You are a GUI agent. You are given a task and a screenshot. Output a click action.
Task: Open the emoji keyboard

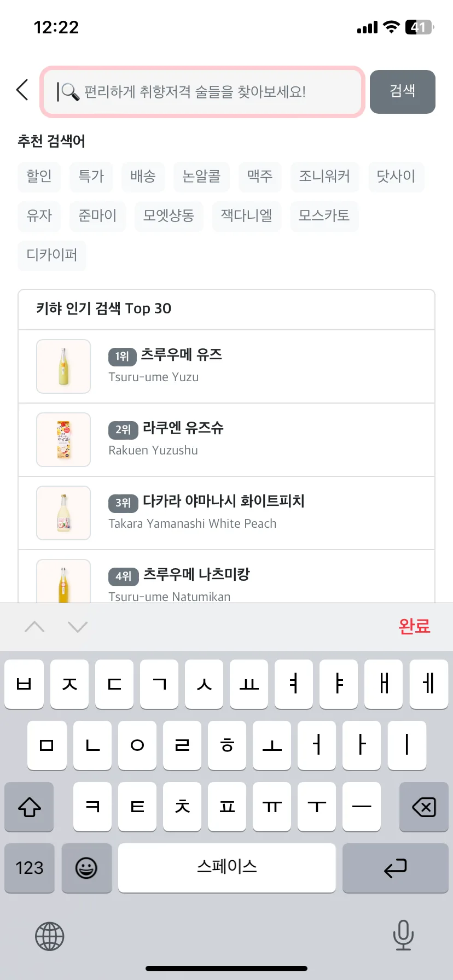tap(86, 868)
